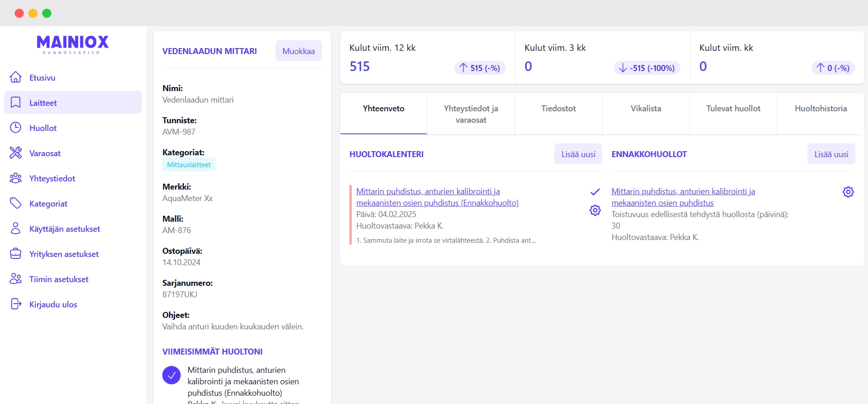Open the Huoltohistoria tab
This screenshot has width=868, height=404.
tap(820, 109)
